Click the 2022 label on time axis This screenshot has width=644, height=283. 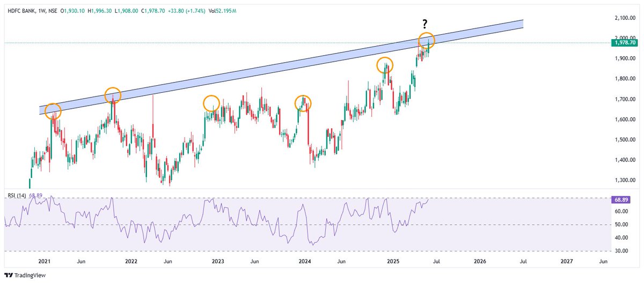click(131, 262)
